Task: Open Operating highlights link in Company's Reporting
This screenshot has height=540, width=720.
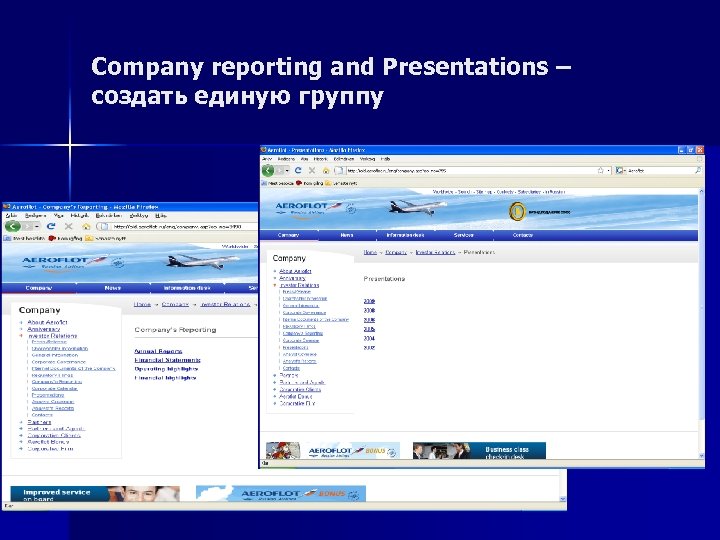Action: 166,369
